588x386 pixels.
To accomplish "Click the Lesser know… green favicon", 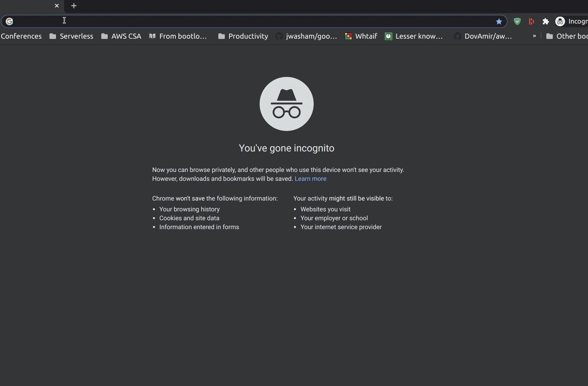I will coord(389,36).
